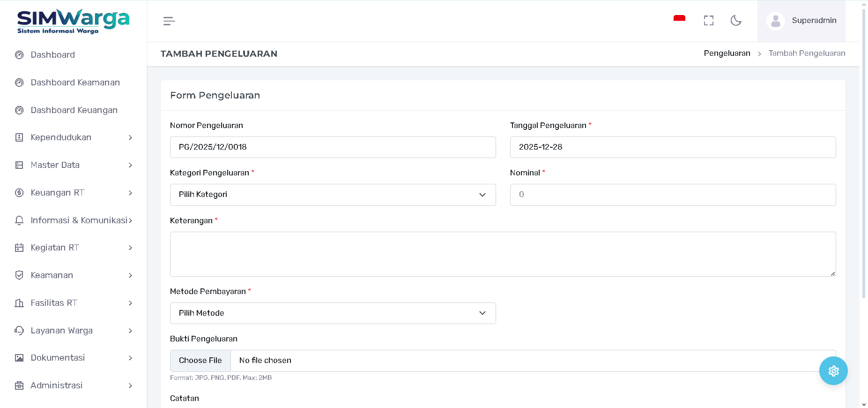This screenshot has height=408, width=868.
Task: Open the floating settings gear button
Action: point(833,371)
